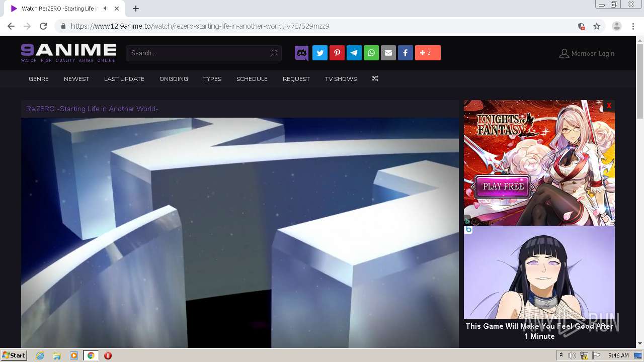Screen dimensions: 644x362
Task: Open the NEWEST page
Action: pyautogui.click(x=76, y=79)
